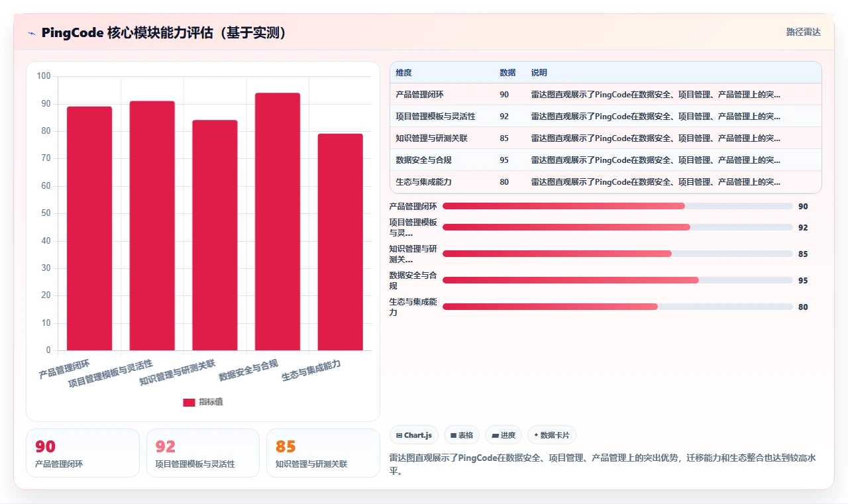The image size is (848, 504).
Task: Open the 92 项目管理模板与灵活性 data card
Action: coord(203,453)
